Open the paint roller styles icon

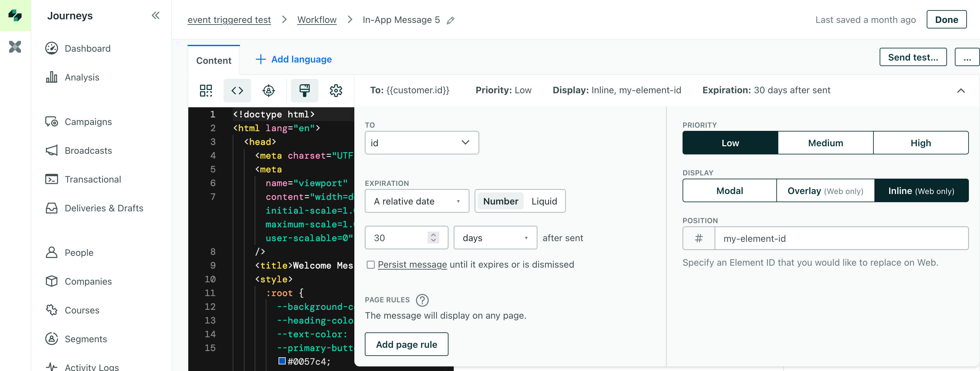click(x=304, y=90)
